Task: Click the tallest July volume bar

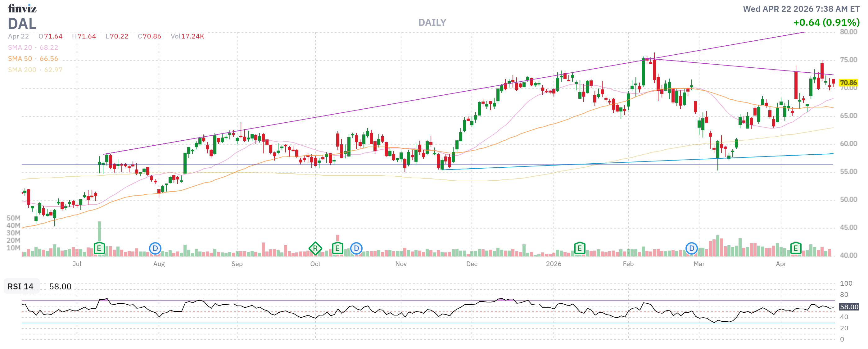Action: [99, 231]
